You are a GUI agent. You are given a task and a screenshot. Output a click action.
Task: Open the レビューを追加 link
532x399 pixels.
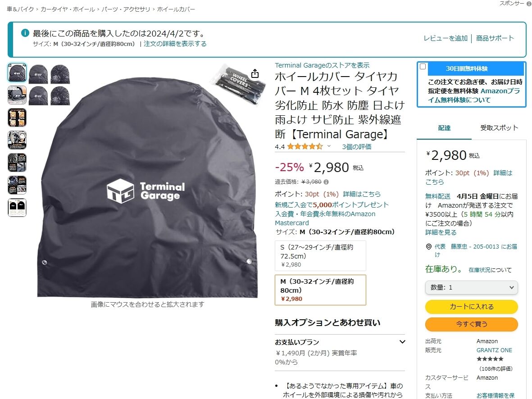point(446,38)
